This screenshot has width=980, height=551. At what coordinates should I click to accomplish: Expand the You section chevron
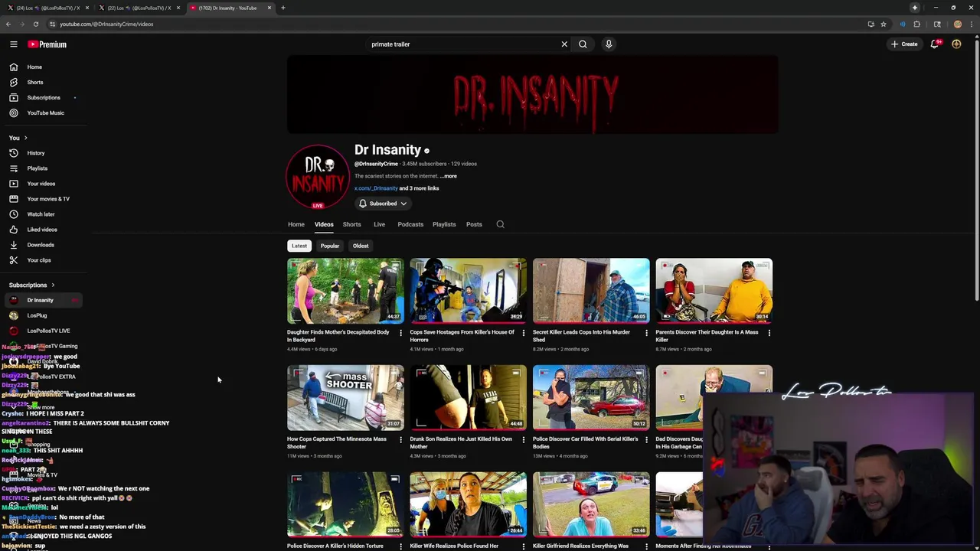(x=25, y=138)
